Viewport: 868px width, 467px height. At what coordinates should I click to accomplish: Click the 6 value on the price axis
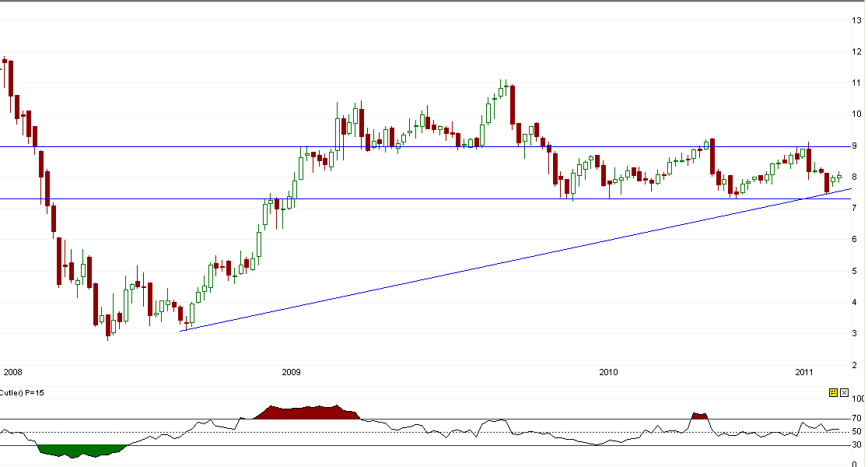[855, 239]
